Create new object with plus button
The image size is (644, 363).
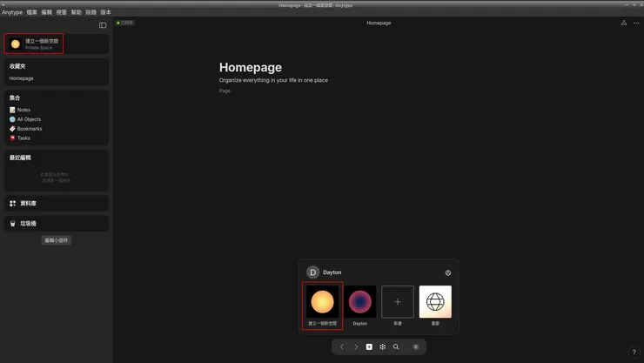click(x=369, y=347)
